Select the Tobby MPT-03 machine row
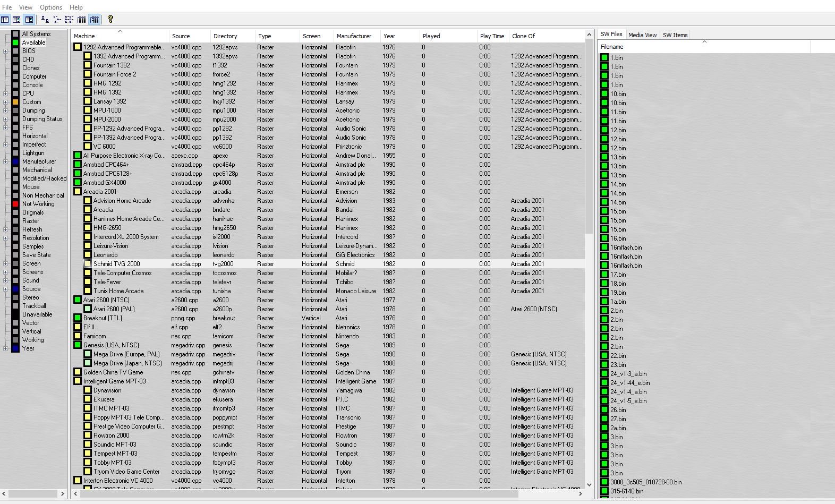 tap(328, 463)
